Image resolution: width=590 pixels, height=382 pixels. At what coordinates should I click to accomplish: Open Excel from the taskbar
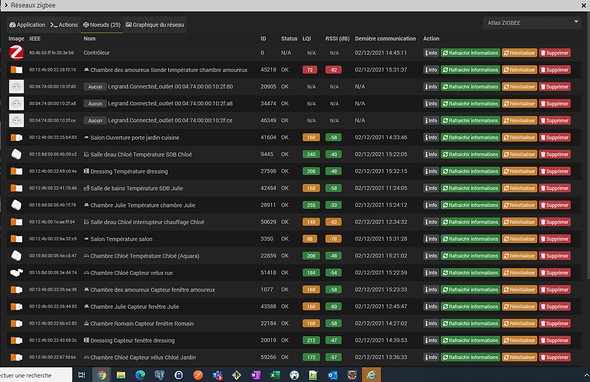click(275, 375)
